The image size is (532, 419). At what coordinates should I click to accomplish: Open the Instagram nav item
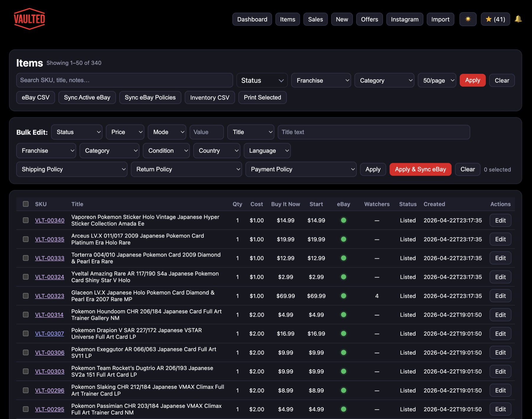(x=405, y=19)
